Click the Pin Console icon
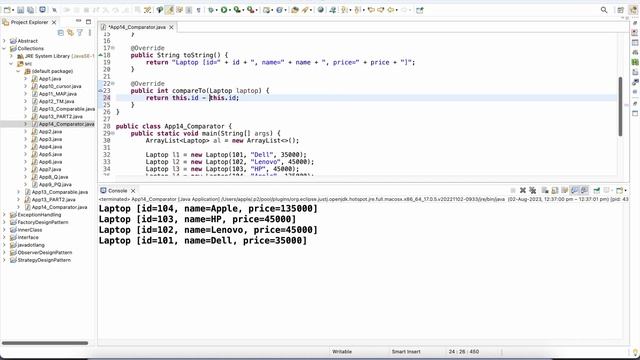This screenshot has width=640, height=360. pos(597,191)
